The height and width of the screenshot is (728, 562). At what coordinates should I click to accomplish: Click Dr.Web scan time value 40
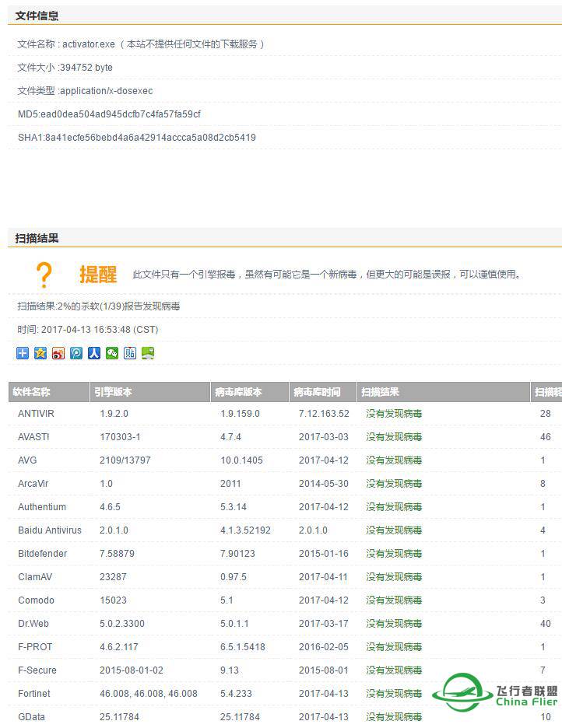click(x=546, y=624)
